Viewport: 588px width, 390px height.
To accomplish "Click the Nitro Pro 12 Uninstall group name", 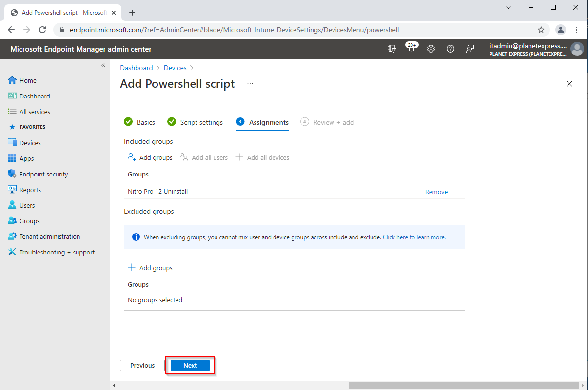I will [157, 192].
